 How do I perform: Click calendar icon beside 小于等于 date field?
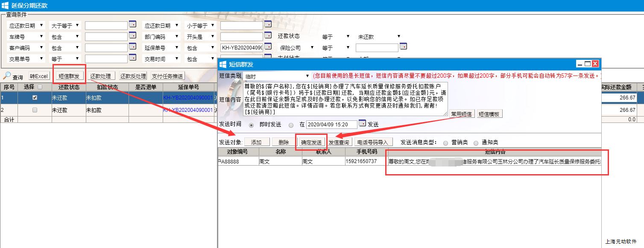268,25
